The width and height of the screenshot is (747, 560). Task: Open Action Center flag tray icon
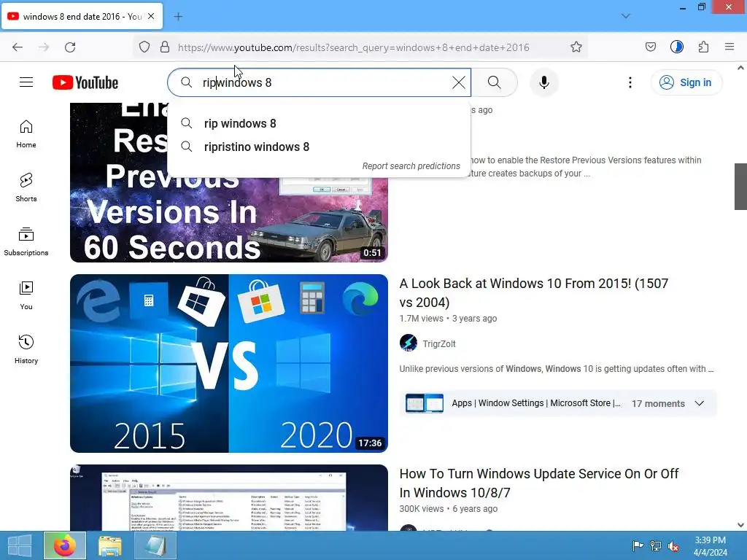(x=638, y=545)
